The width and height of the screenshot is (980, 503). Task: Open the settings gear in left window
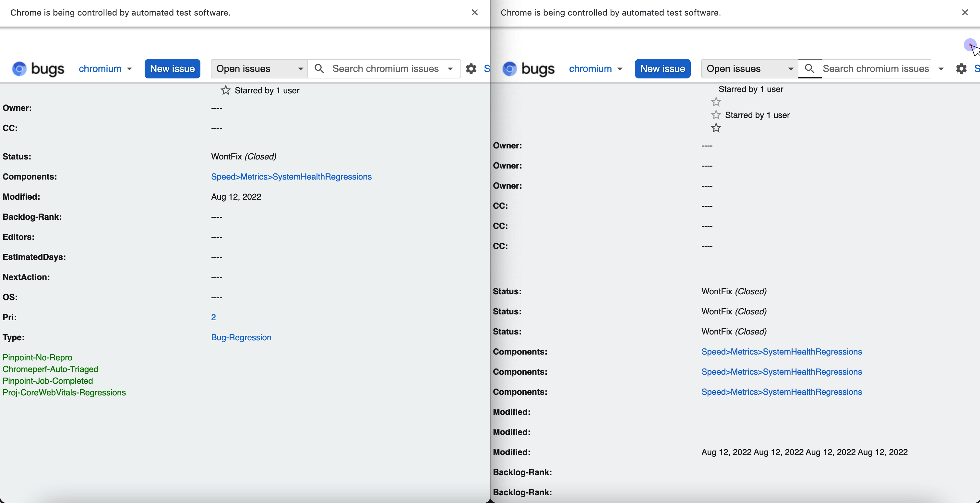tap(471, 69)
